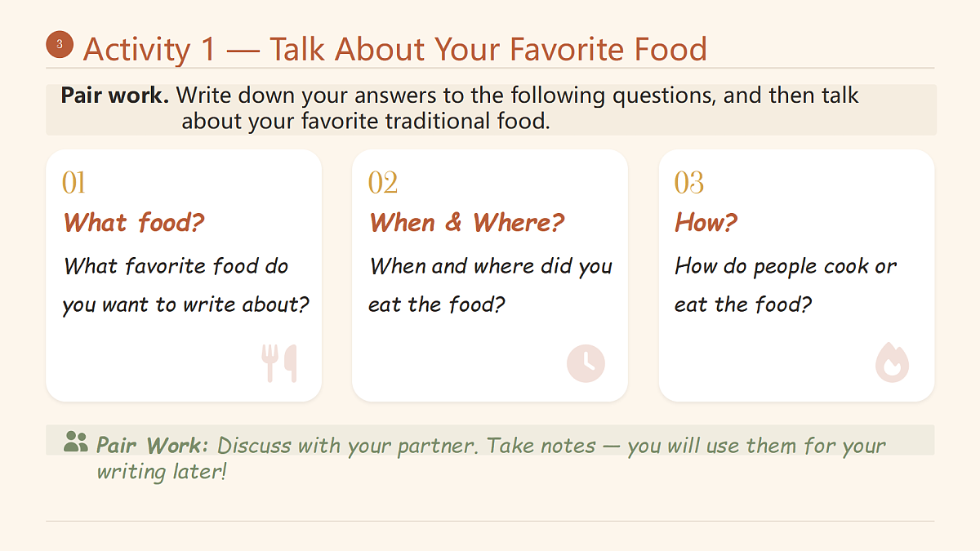Click the two-people Pair Work icon
The image size is (980, 551).
(x=75, y=442)
